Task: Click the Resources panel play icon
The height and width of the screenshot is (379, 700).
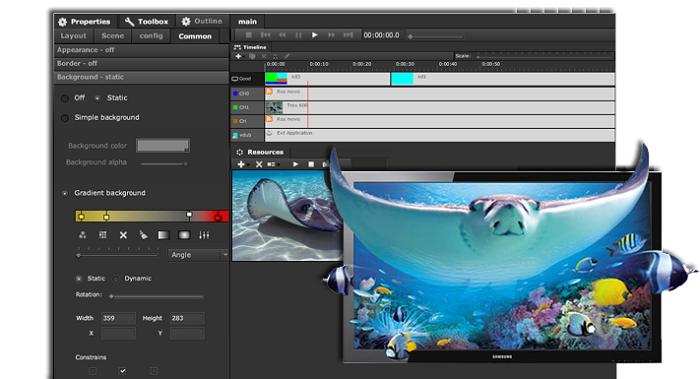Action: [295, 164]
